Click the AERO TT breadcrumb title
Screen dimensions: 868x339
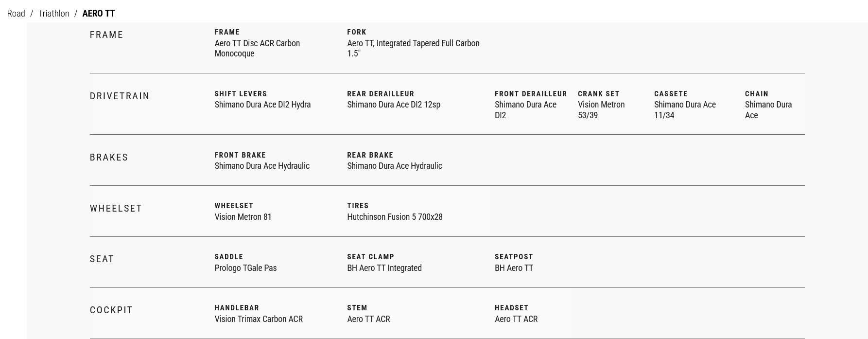98,14
